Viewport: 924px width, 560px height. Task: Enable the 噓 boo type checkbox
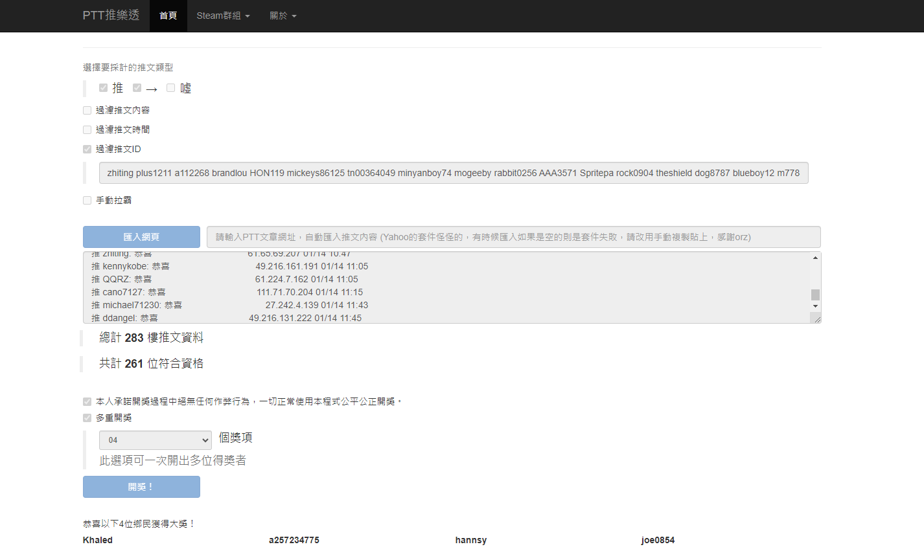click(170, 88)
